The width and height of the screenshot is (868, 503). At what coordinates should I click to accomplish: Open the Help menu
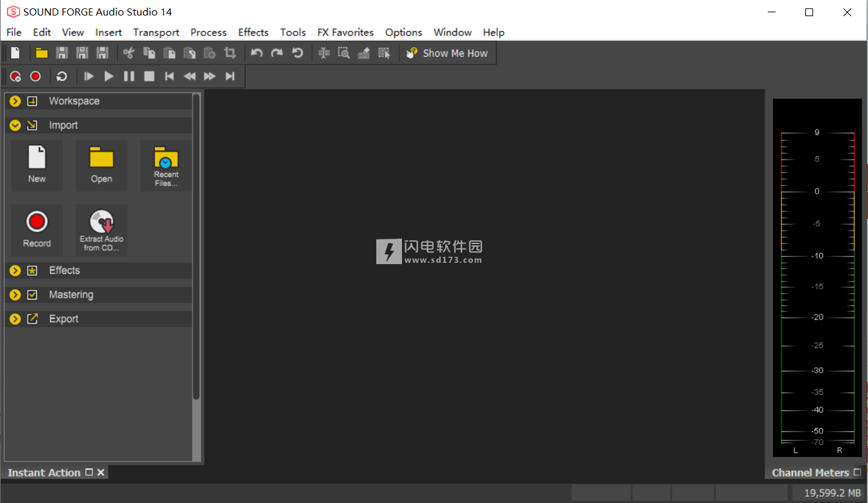click(x=494, y=32)
